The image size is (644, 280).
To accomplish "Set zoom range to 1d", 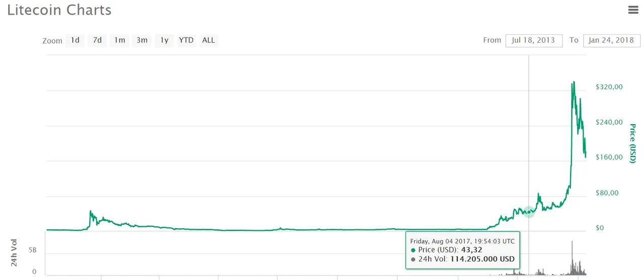I will tap(75, 40).
